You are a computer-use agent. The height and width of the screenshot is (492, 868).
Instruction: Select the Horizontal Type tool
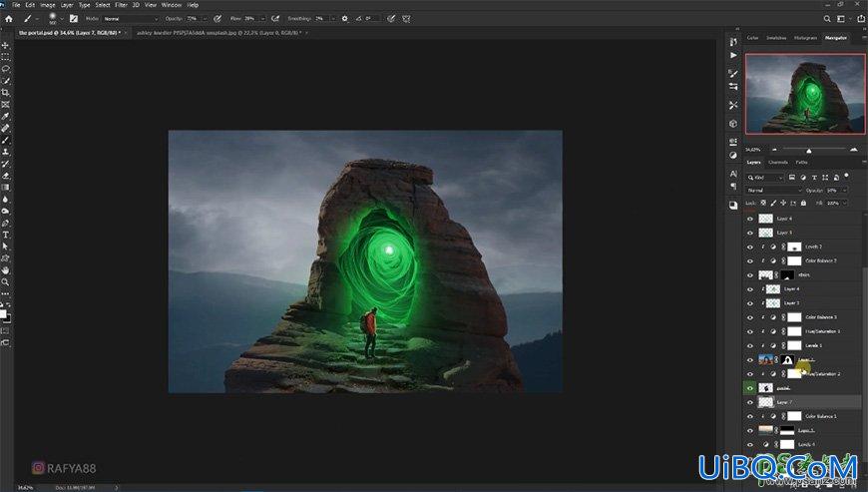(6, 235)
